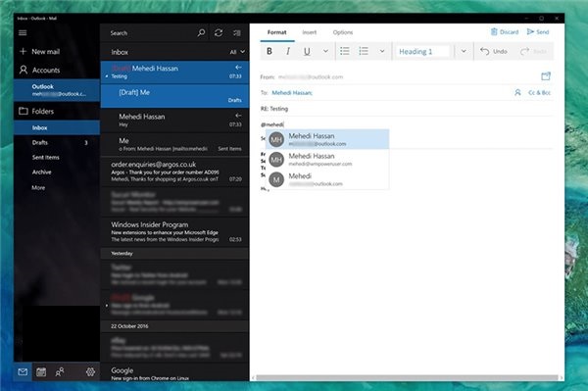Open the Calendar from the bottom bar
This screenshot has height=391, width=588.
[x=41, y=371]
